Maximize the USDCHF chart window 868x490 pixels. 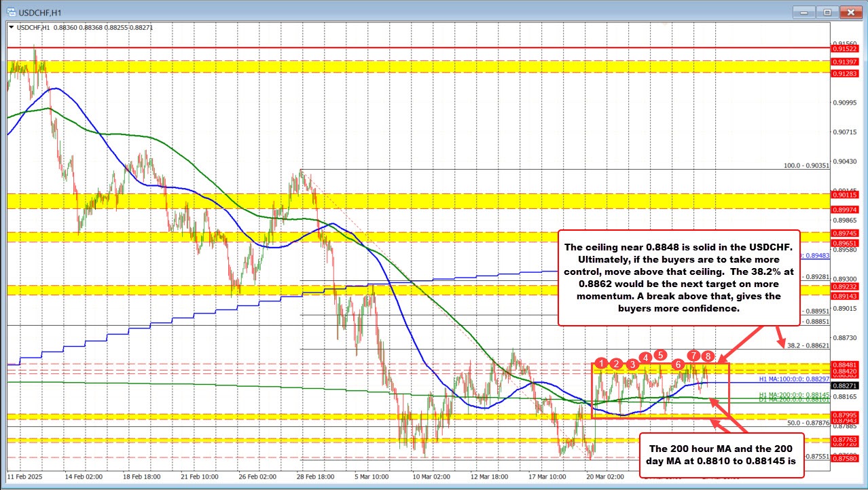coord(827,12)
